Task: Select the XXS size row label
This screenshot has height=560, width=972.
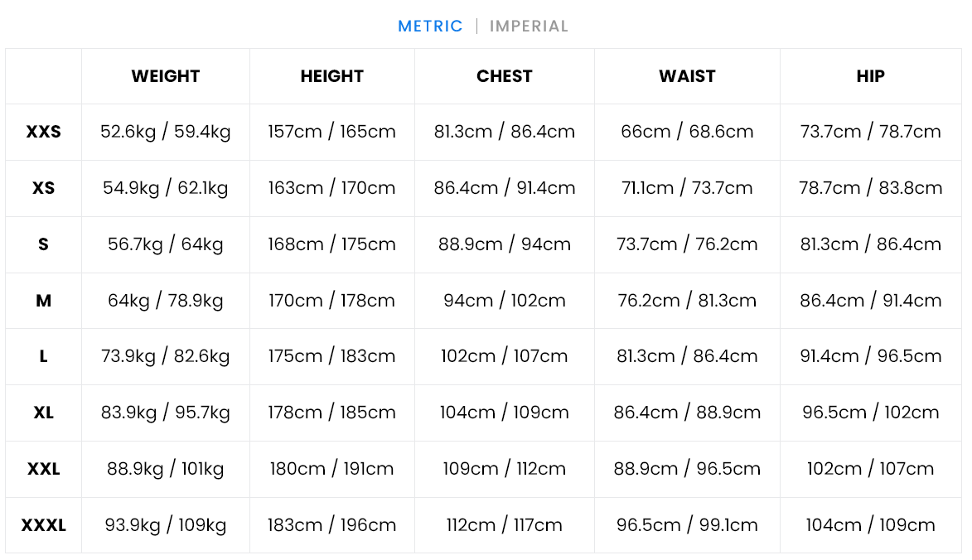Action: pyautogui.click(x=43, y=132)
